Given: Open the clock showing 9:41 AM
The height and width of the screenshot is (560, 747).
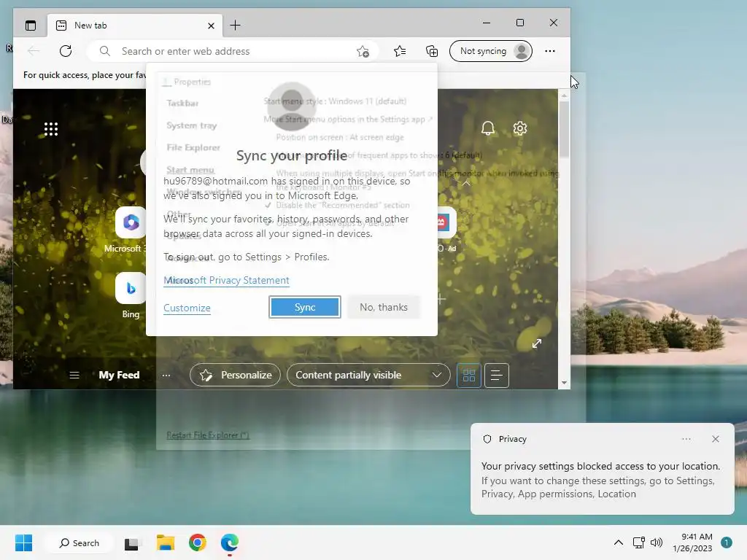Looking at the screenshot, I should 692,542.
